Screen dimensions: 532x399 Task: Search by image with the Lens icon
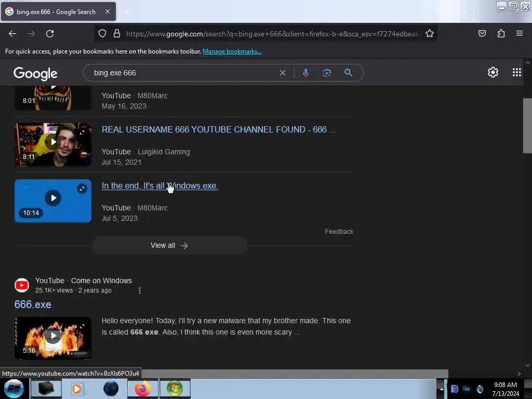[327, 73]
